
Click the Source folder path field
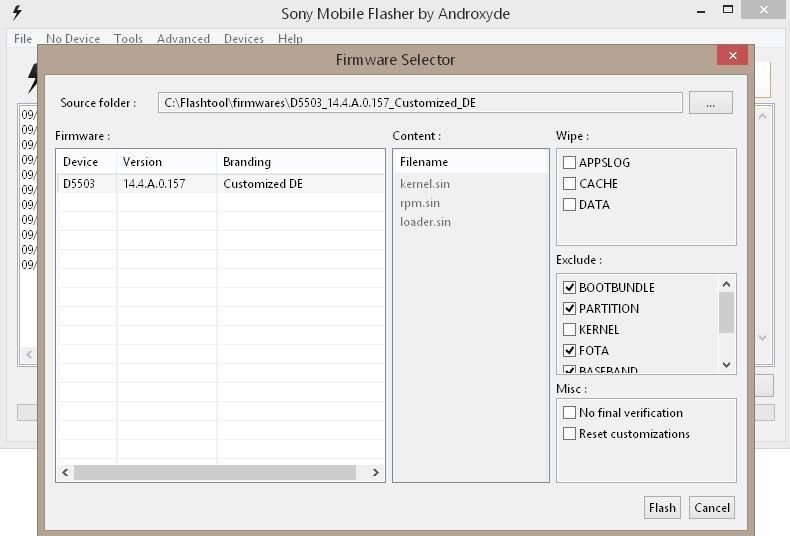[x=420, y=103]
